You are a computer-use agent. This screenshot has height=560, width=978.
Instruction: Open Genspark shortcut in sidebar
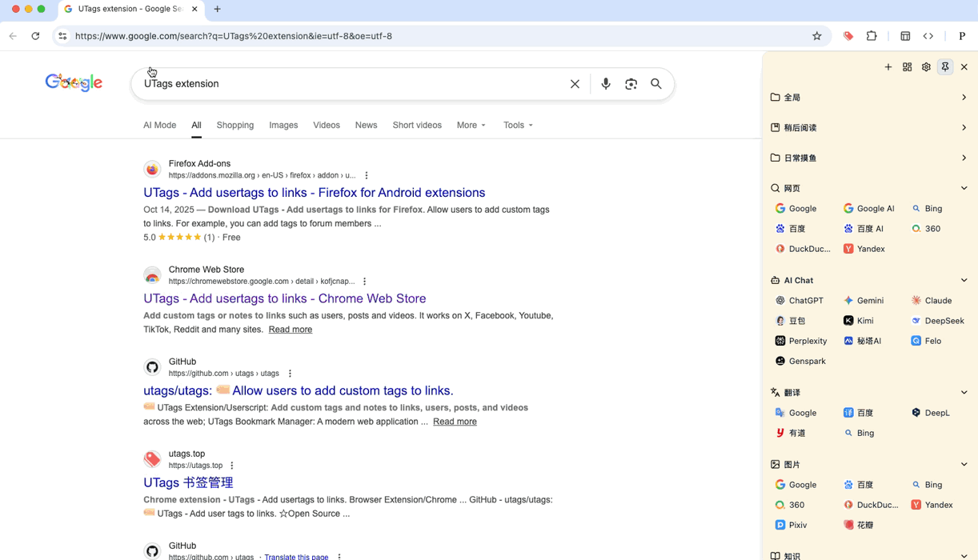(800, 361)
